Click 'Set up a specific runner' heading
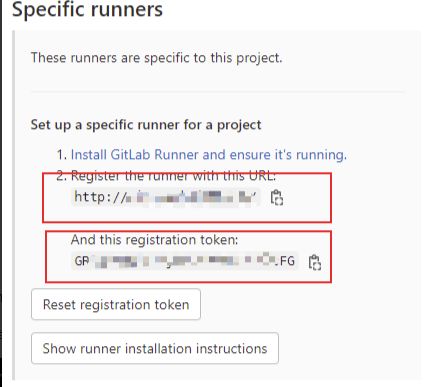 tap(146, 125)
